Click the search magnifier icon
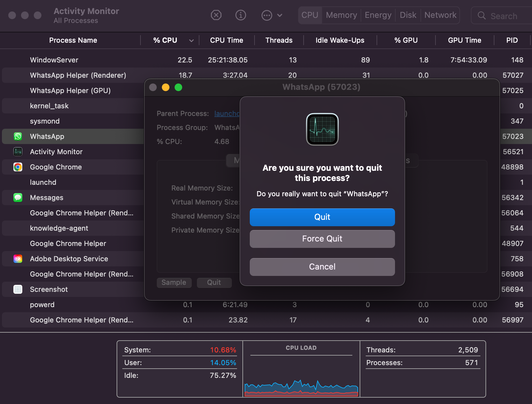532x404 pixels. 482,16
